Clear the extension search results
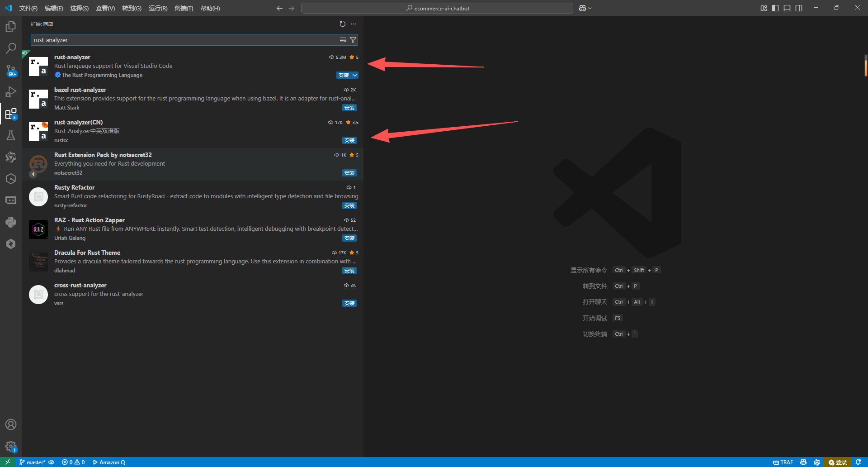The image size is (868, 467). click(x=343, y=40)
